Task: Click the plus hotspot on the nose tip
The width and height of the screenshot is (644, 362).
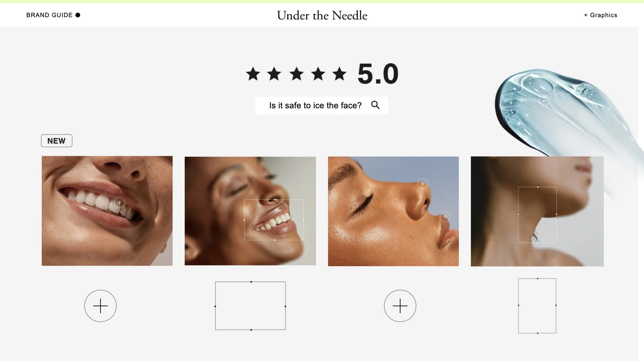Action: click(x=422, y=184)
